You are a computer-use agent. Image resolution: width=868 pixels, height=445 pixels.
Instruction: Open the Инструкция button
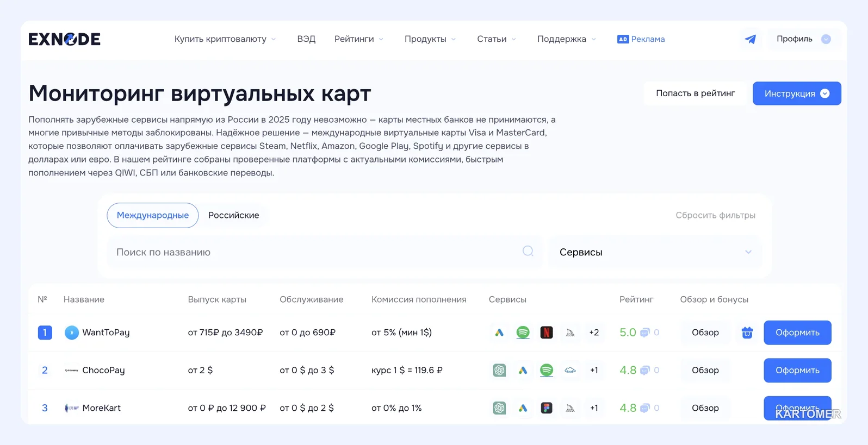[797, 93]
